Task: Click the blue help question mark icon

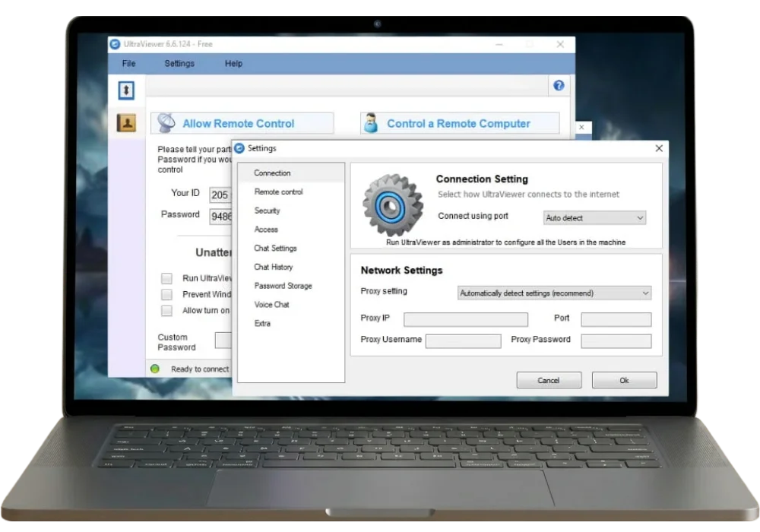Action: pyautogui.click(x=559, y=86)
